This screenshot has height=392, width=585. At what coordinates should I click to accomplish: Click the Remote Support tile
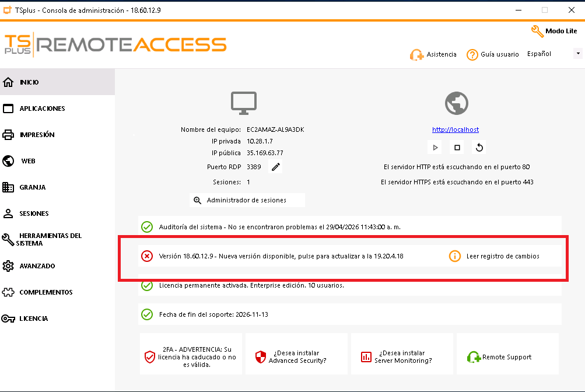(507, 357)
